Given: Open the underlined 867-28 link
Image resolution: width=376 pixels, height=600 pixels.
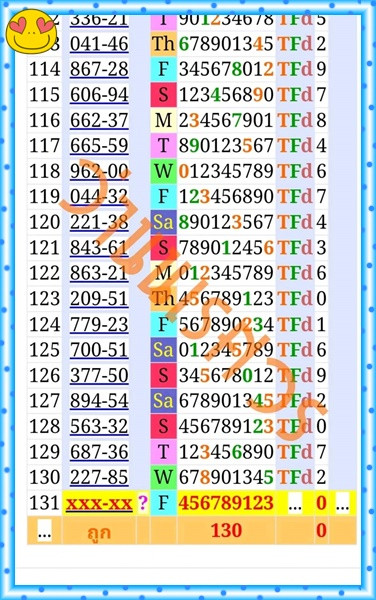Looking at the screenshot, I should click(99, 69).
